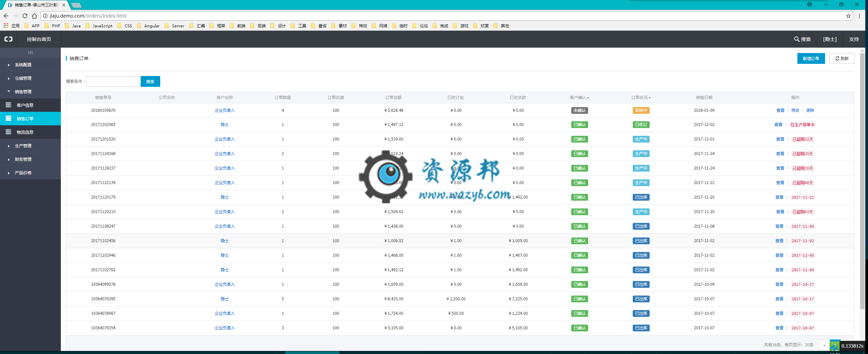
Task: Click 生产中 status for order 20171120210
Action: click(641, 212)
